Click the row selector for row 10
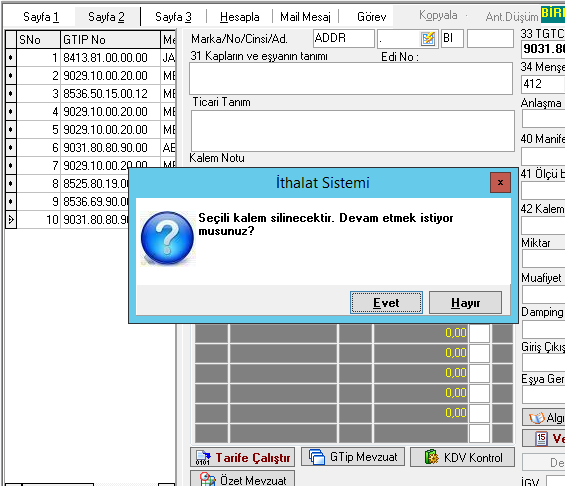Screen dimensions: 565x486 tap(11, 219)
